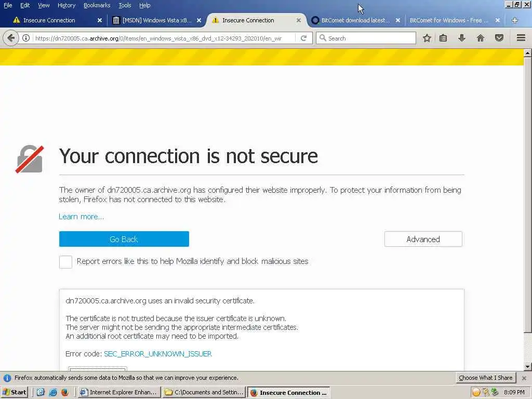Switch to Internet Explorer Enhanced taskbar window
The image size is (532, 399).
119,392
